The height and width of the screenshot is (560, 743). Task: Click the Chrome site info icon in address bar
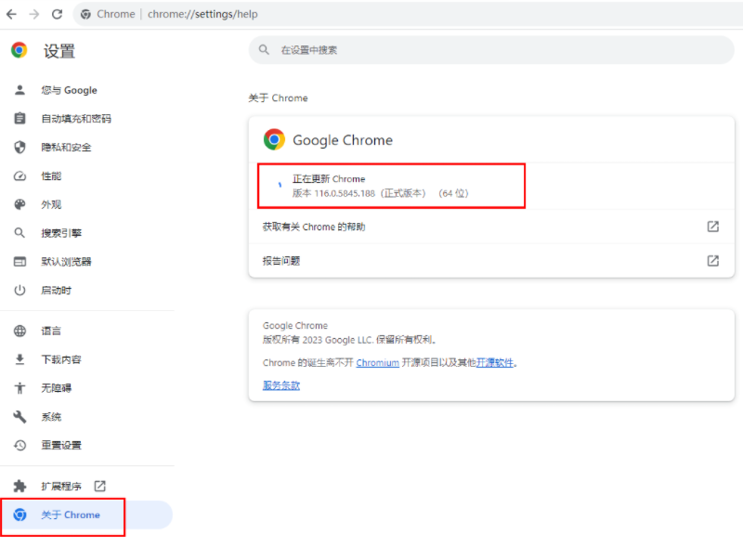[x=85, y=14]
